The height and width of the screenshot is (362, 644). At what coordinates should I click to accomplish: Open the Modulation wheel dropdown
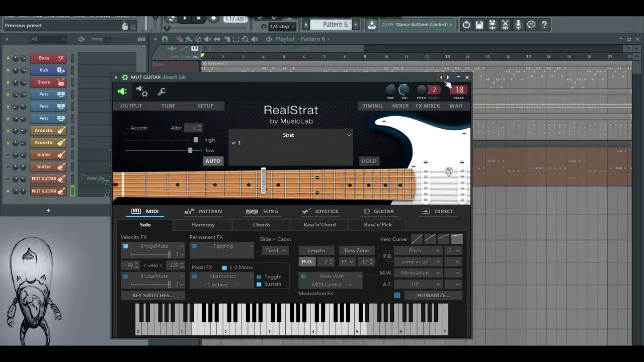point(418,273)
